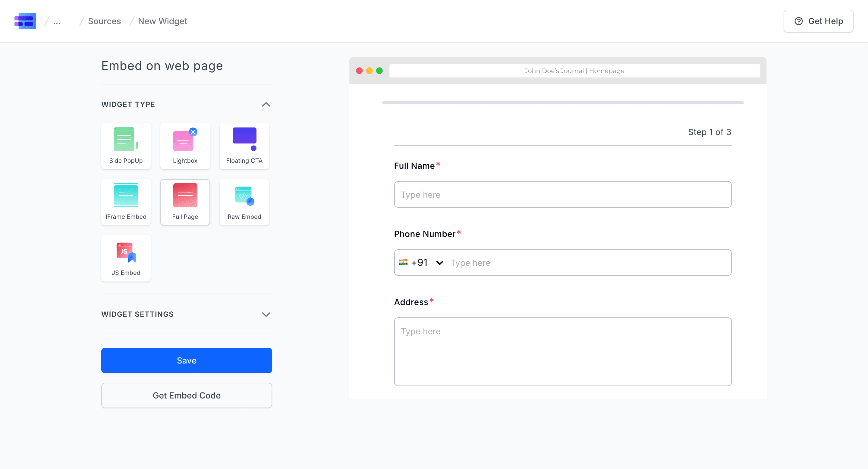Click the yellow dot in preview window
The height and width of the screenshot is (469, 868).
click(369, 71)
